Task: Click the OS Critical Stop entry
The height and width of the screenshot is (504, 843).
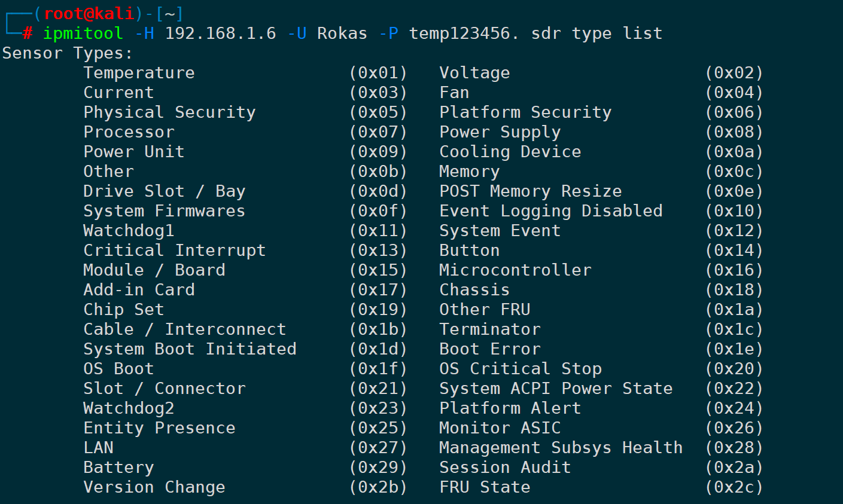Action: (x=520, y=369)
